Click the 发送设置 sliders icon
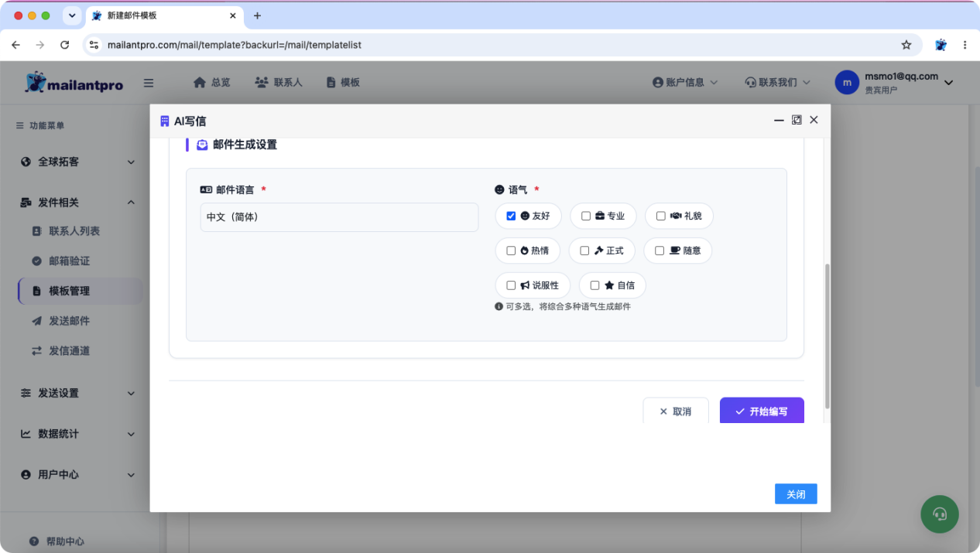 (26, 393)
